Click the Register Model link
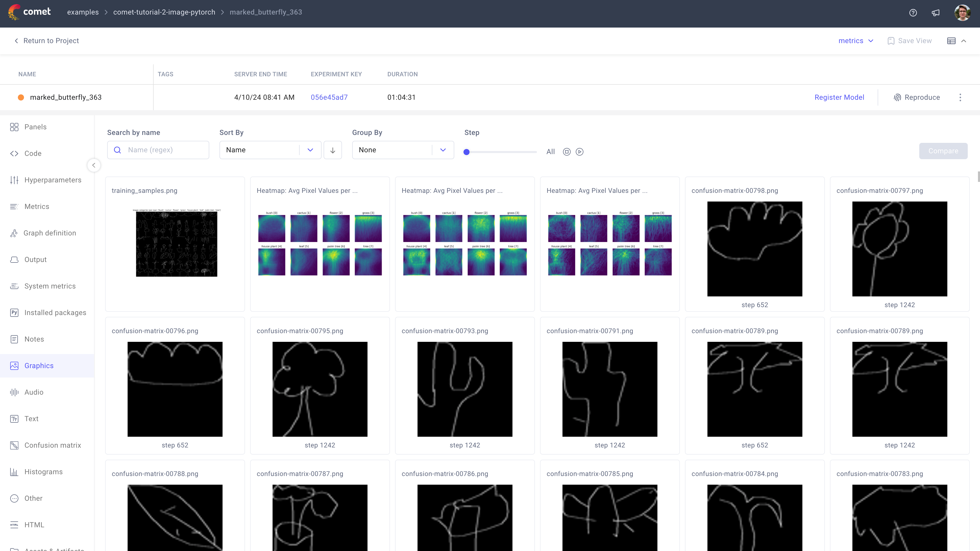Image resolution: width=980 pixels, height=551 pixels. (x=839, y=97)
